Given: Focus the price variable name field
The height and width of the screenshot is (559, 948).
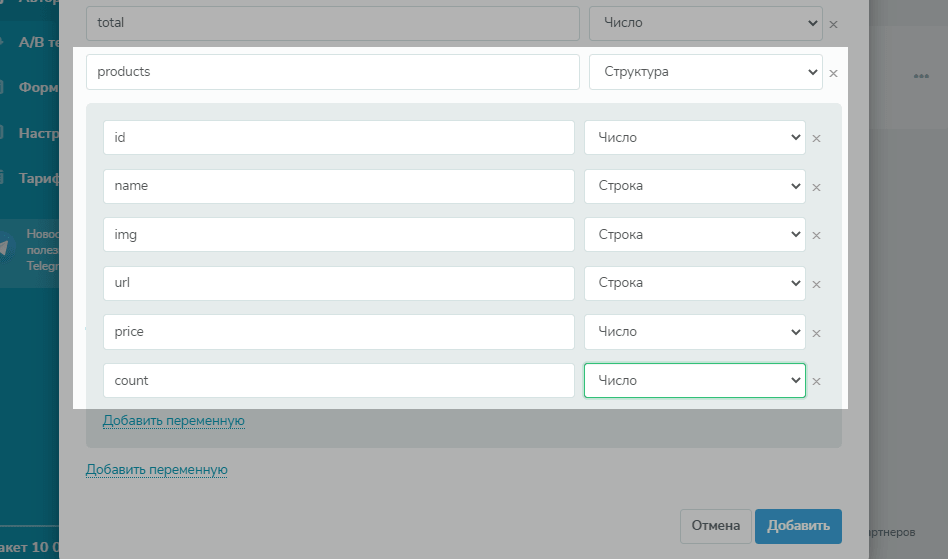Looking at the screenshot, I should [x=338, y=332].
